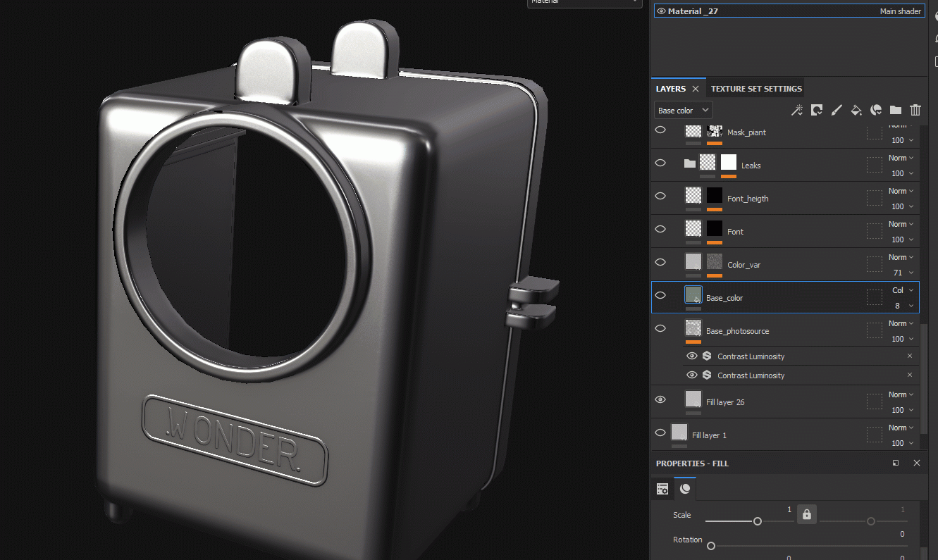The width and height of the screenshot is (938, 560).
Task: Create a new folder in Layers panel
Action: [x=896, y=110]
